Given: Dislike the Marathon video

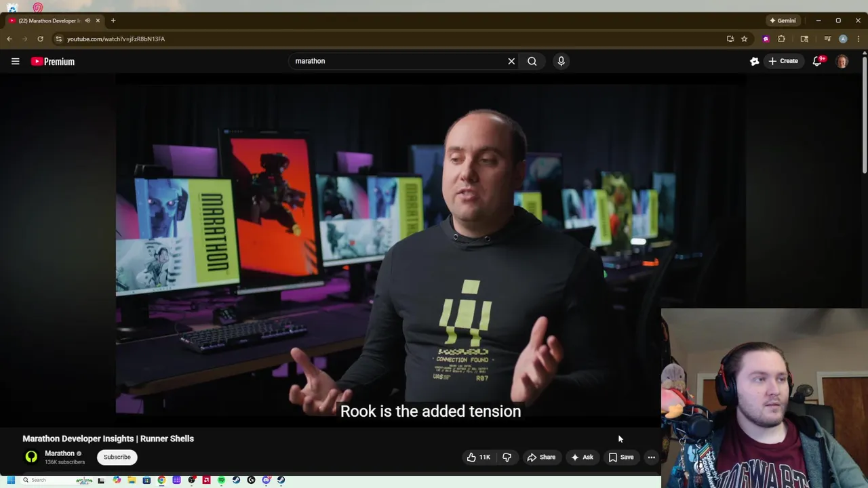Looking at the screenshot, I should click(507, 457).
